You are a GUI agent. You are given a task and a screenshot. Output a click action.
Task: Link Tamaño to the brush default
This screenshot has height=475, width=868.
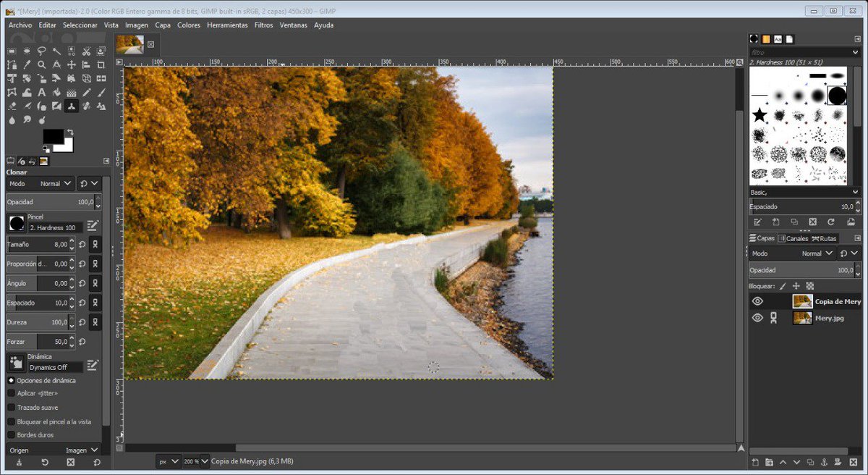point(95,245)
